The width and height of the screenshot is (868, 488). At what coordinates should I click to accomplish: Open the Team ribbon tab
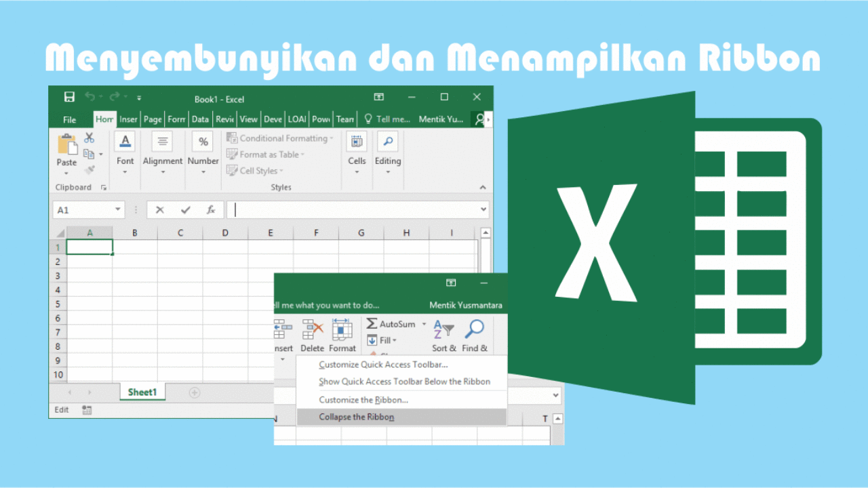coord(344,119)
